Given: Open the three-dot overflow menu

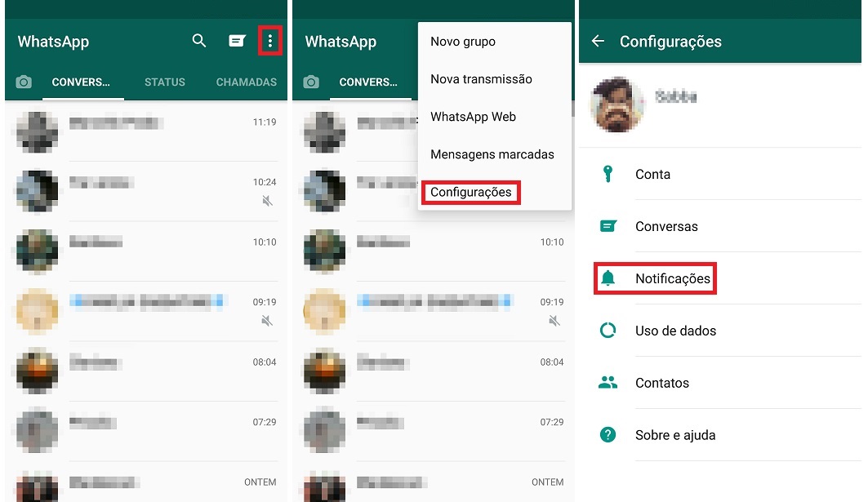Looking at the screenshot, I should (269, 40).
